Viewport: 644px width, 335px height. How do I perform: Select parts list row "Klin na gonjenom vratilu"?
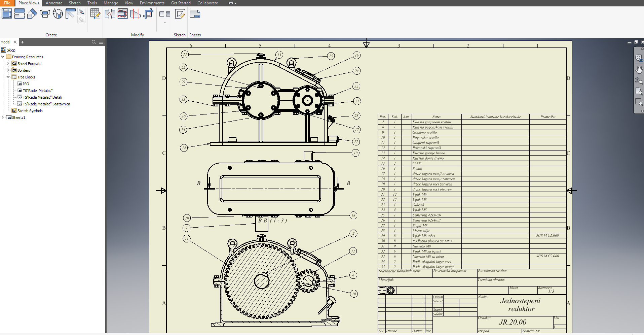point(472,122)
